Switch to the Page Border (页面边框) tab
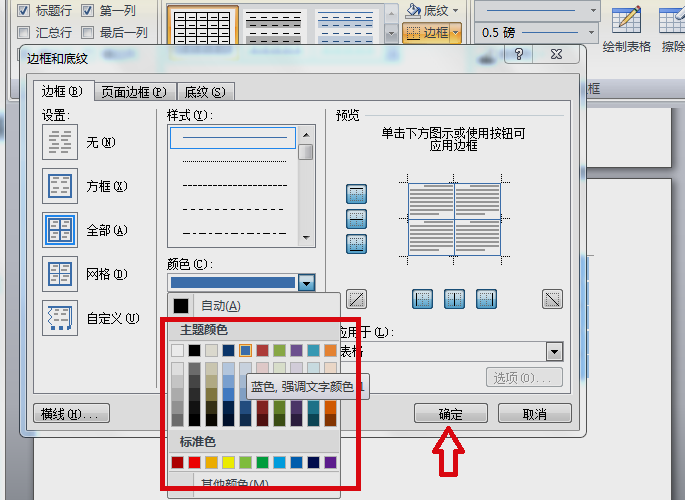Viewport: 685px width, 500px height. pos(135,92)
